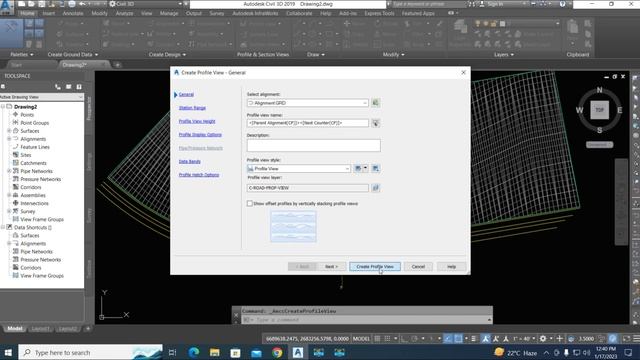Click the Description text box
This screenshot has height=360, width=640.
[x=313, y=145]
